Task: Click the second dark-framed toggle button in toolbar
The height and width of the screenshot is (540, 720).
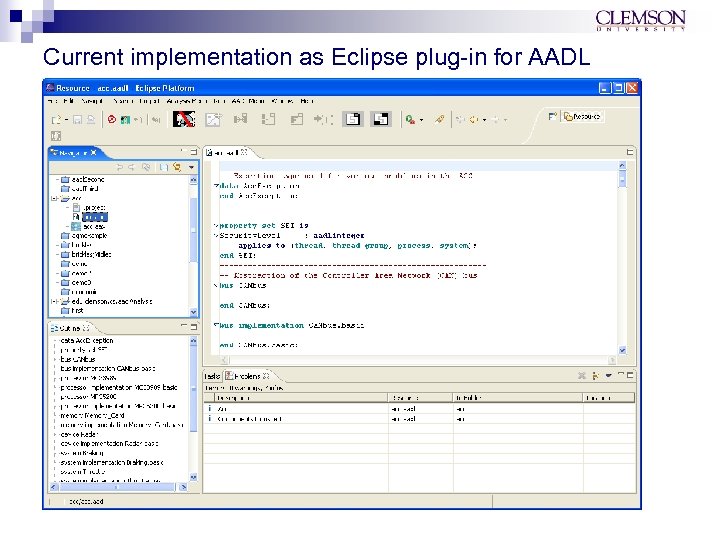Action: 381,119
